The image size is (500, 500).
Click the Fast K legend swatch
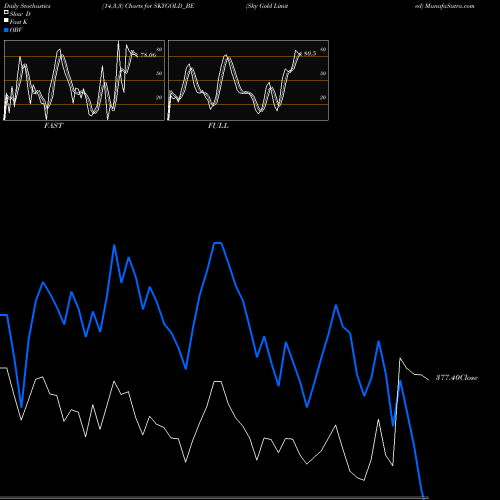point(6,20)
